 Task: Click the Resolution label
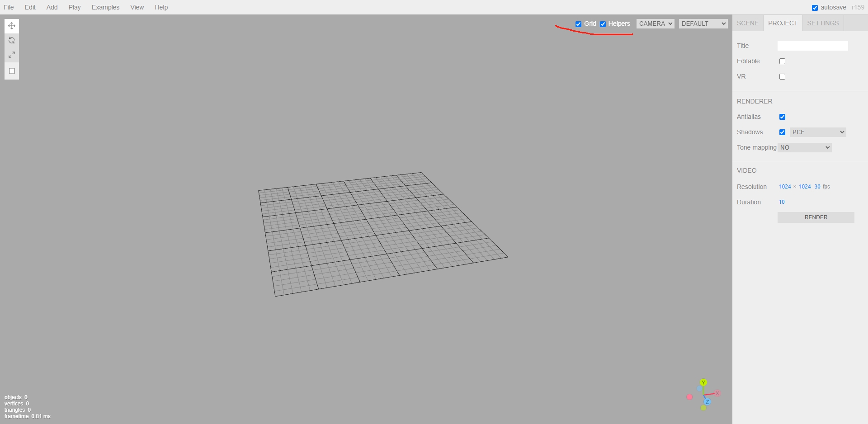point(752,187)
